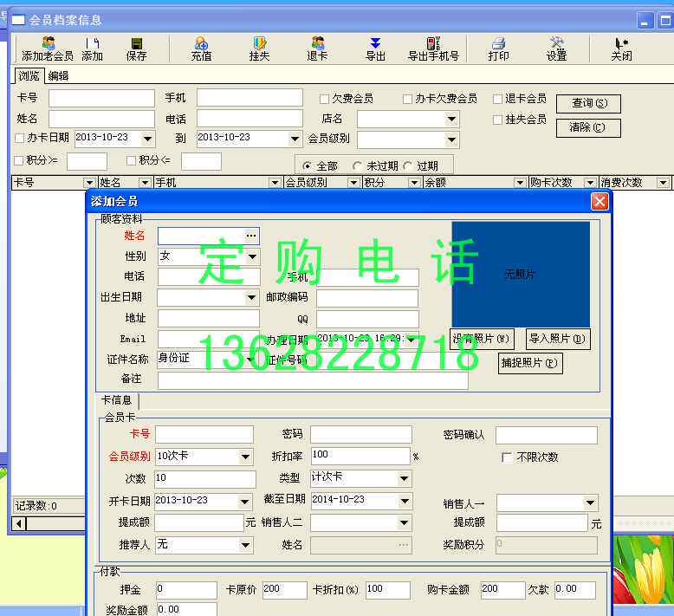Open the 销售人二 dropdown
Screen dimensions: 674x616
click(x=404, y=522)
